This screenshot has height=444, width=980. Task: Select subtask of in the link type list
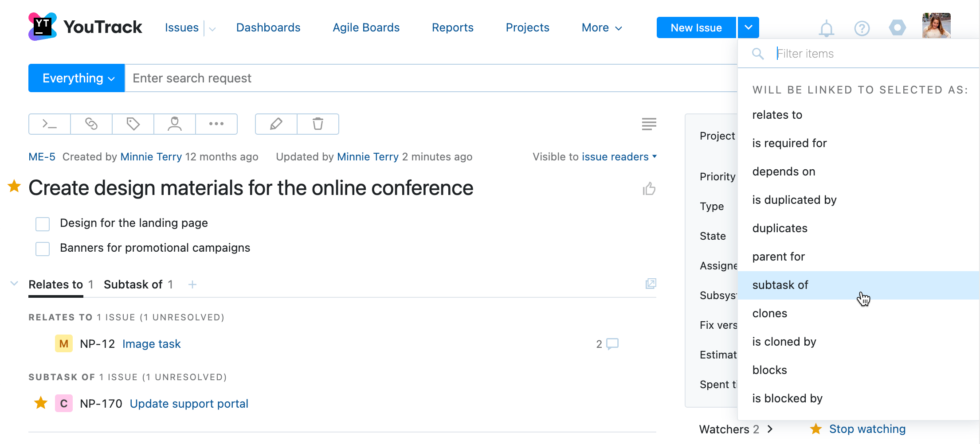[x=780, y=285]
